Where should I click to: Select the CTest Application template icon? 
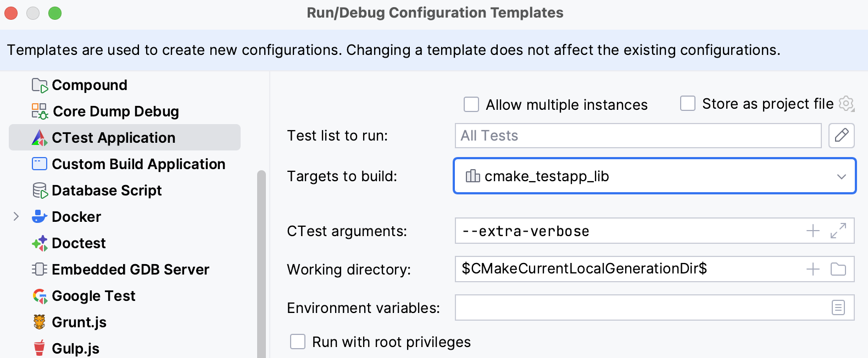pyautogui.click(x=38, y=137)
